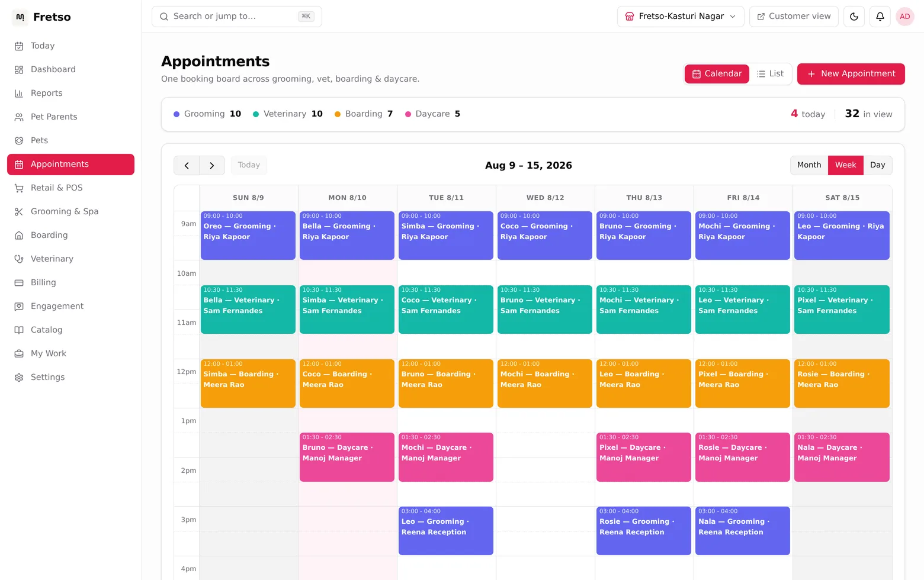924x580 pixels.
Task: Click the SUN 8/9 column header
Action: pos(248,198)
